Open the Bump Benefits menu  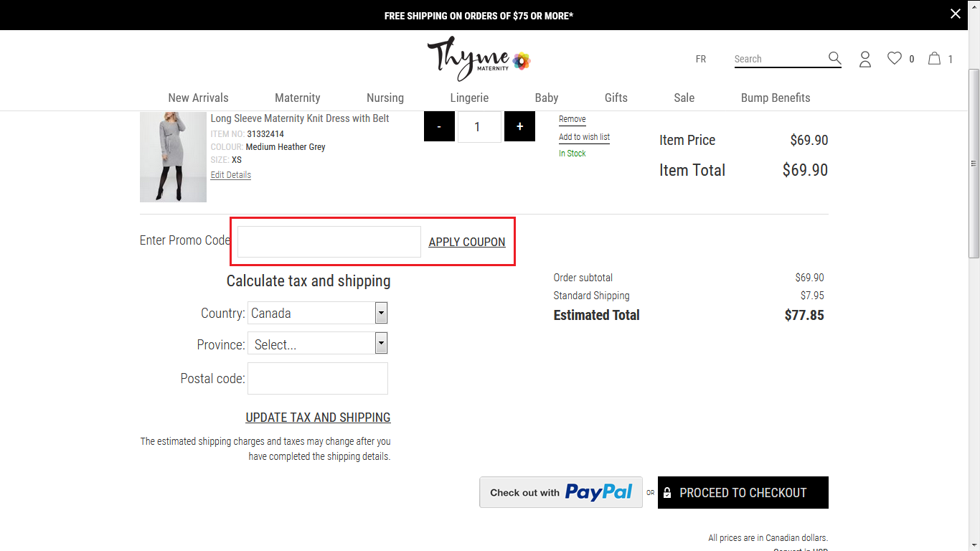776,98
